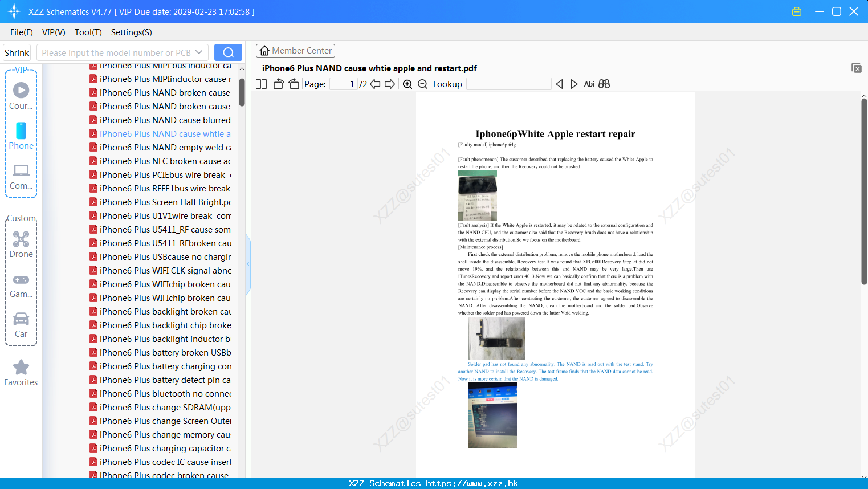The height and width of the screenshot is (489, 868).
Task: Open iPhone6 Plus NAND empty weld file
Action: (x=161, y=148)
